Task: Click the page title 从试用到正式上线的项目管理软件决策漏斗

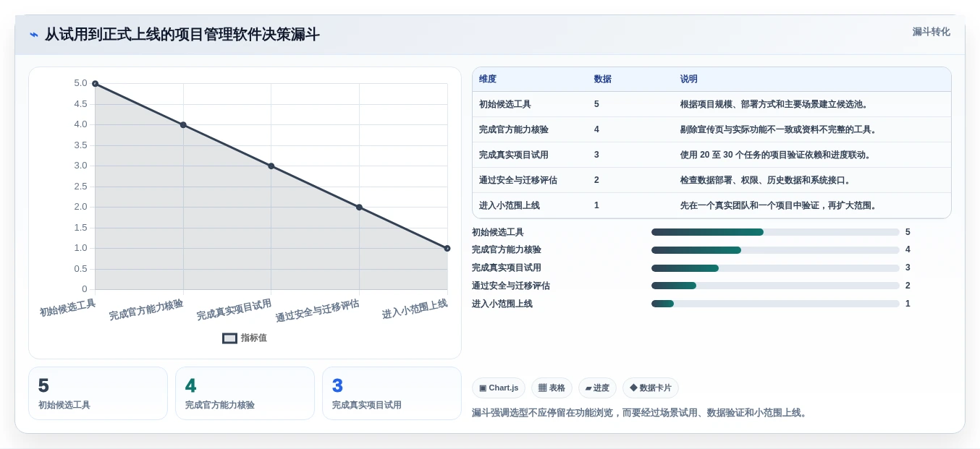Action: (182, 35)
